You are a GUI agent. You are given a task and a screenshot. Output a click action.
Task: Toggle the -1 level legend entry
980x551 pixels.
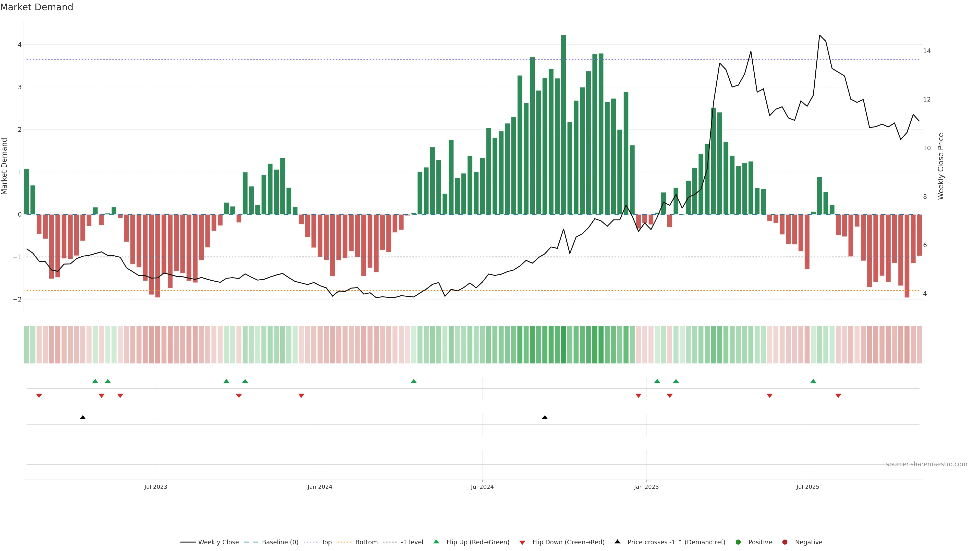coord(412,542)
